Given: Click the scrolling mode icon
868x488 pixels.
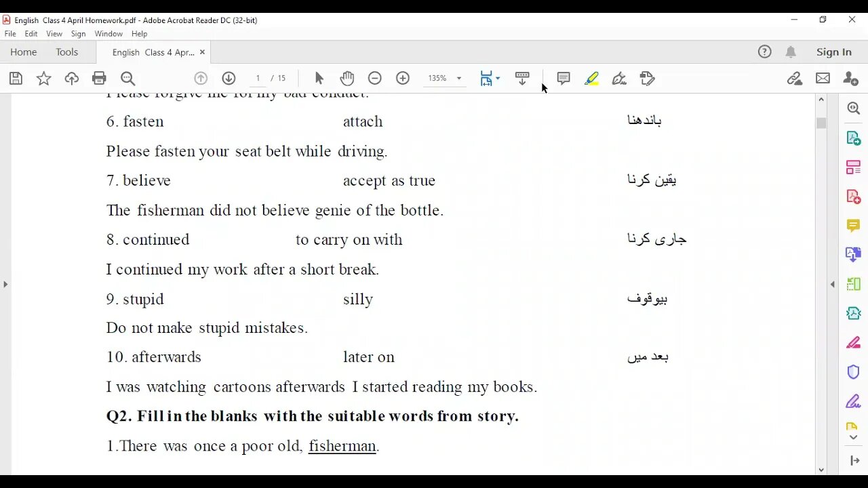Looking at the screenshot, I should [522, 79].
